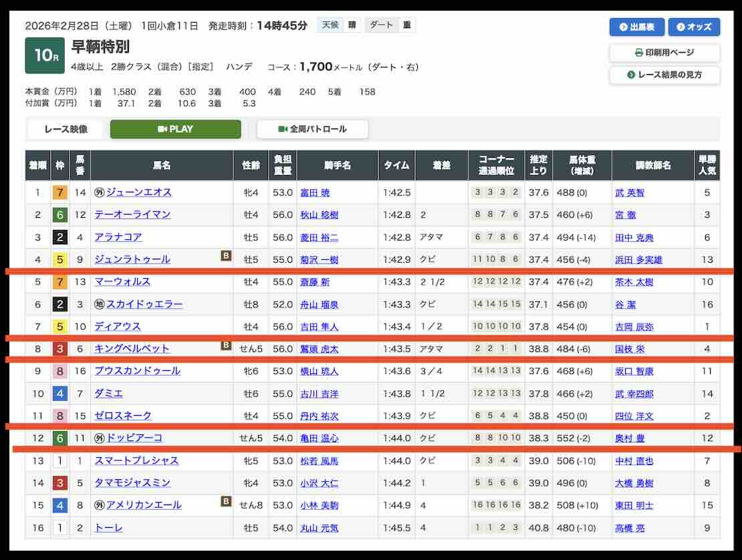Click the B icon beside アメリカンエール
This screenshot has width=742, height=560.
click(x=226, y=501)
